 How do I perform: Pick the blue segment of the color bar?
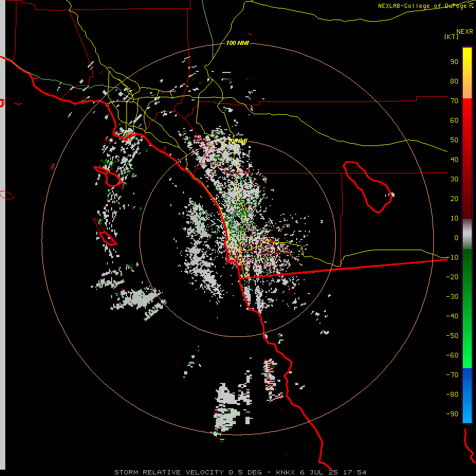(467, 396)
